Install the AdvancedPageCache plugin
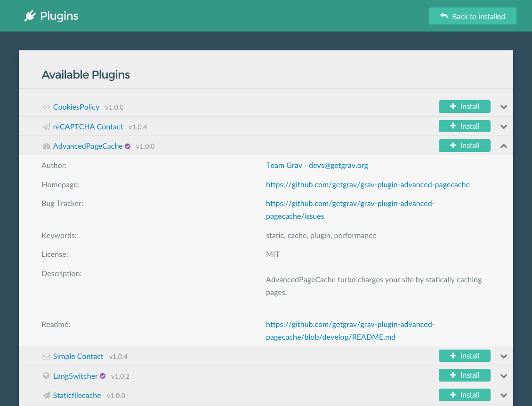Image resolution: width=532 pixels, height=406 pixels. 465,145
